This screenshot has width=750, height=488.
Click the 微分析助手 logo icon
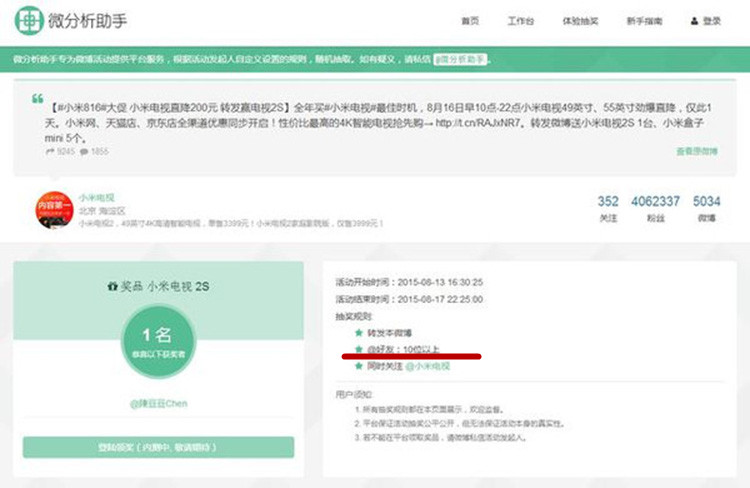click(29, 21)
